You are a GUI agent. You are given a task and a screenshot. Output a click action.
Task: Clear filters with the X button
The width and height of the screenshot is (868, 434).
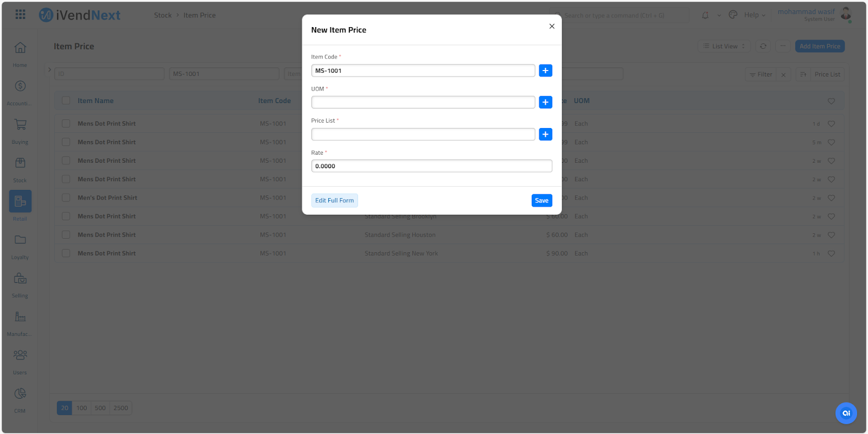[783, 74]
